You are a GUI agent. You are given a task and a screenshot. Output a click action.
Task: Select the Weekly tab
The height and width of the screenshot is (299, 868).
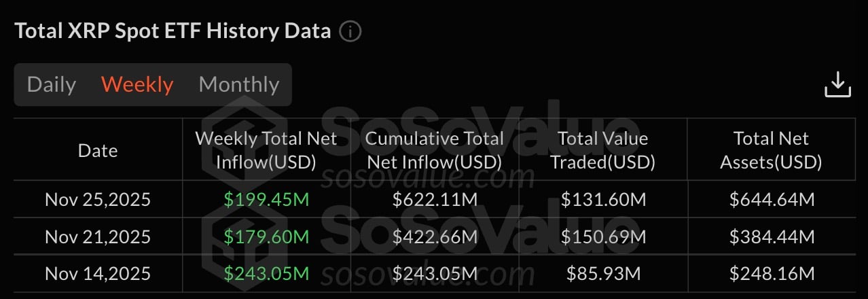click(137, 85)
